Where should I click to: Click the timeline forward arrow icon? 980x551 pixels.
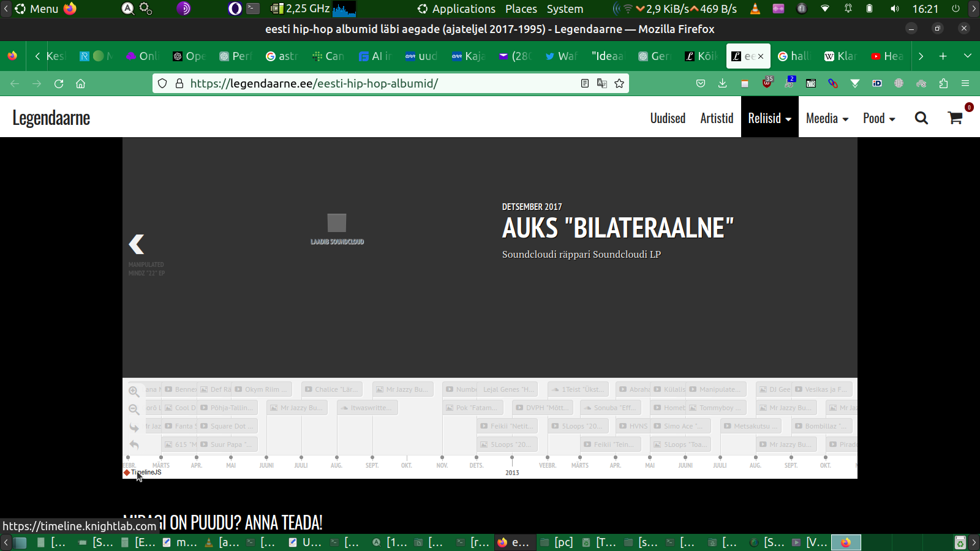(134, 427)
